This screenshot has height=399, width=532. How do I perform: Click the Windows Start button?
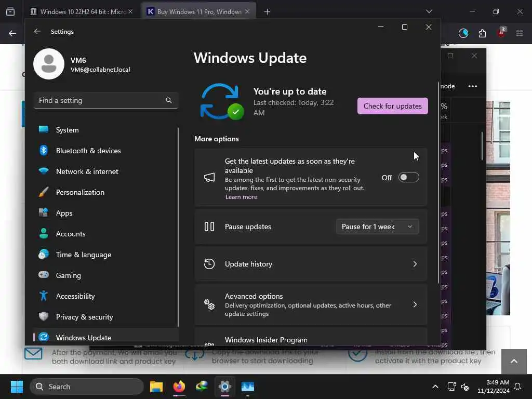click(17, 387)
